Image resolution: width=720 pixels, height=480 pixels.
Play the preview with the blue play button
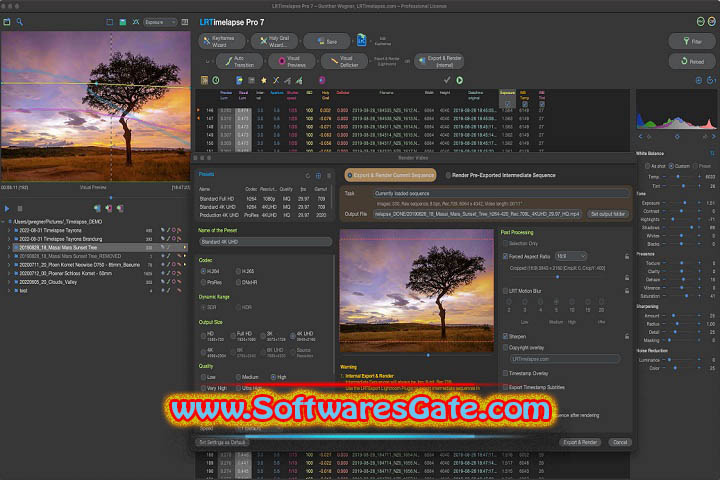pyautogui.click(x=7, y=209)
